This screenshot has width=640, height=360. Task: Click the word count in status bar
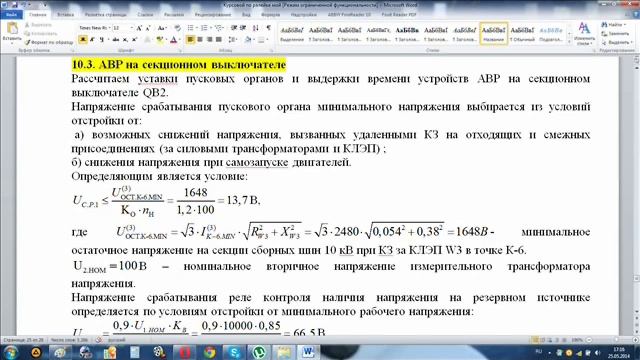click(x=70, y=340)
